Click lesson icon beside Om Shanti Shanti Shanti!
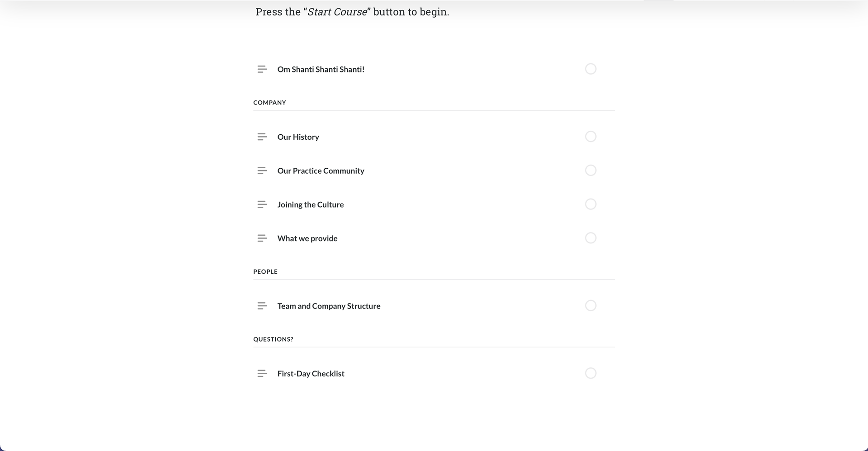This screenshot has width=868, height=451. click(x=262, y=69)
